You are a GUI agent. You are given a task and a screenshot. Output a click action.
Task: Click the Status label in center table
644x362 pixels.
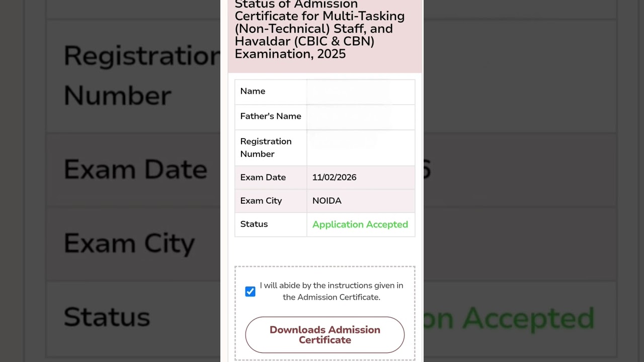(254, 224)
